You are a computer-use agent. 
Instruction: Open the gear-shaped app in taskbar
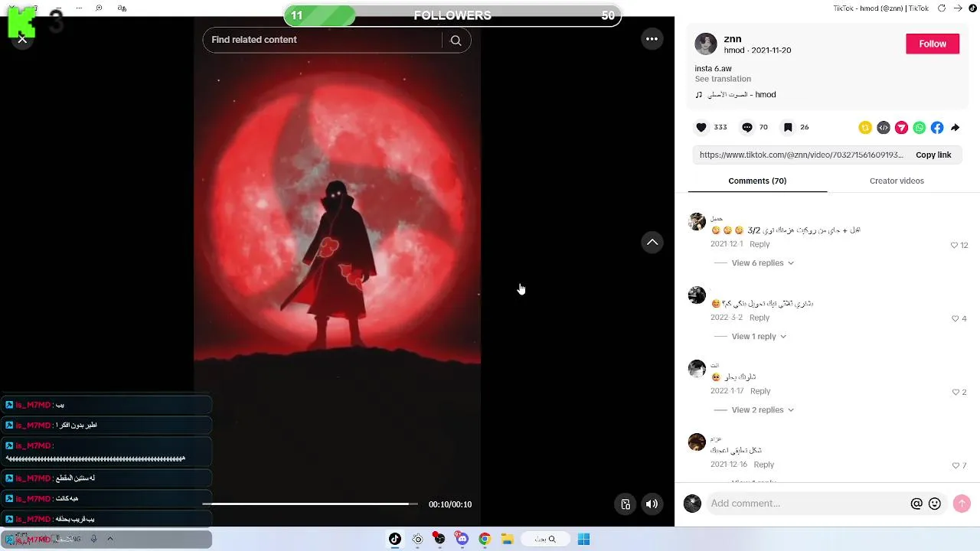(417, 539)
